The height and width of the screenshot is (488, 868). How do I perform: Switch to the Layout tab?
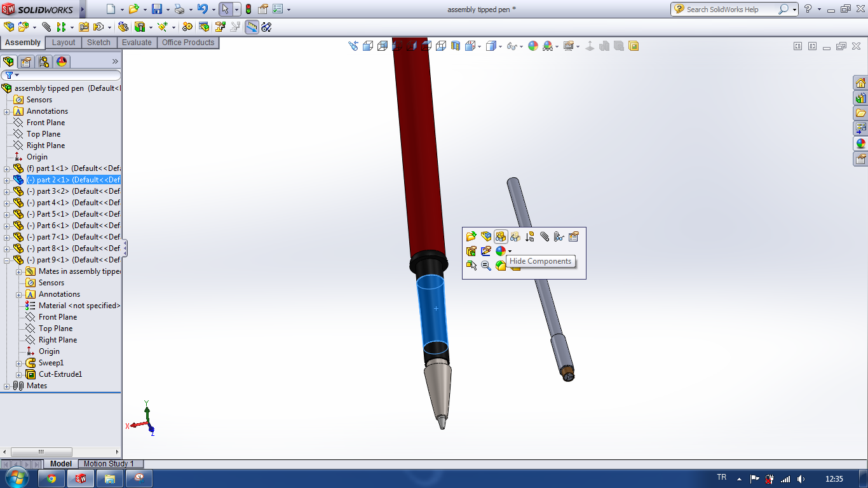(64, 43)
